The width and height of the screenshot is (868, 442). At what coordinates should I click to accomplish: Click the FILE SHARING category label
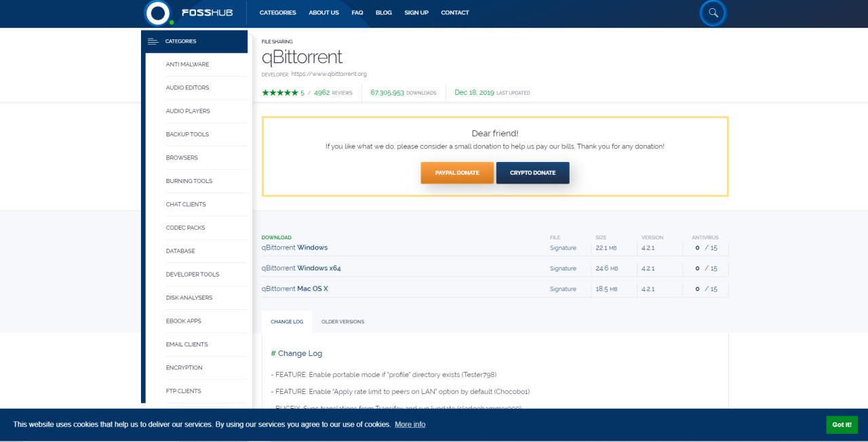click(x=277, y=42)
